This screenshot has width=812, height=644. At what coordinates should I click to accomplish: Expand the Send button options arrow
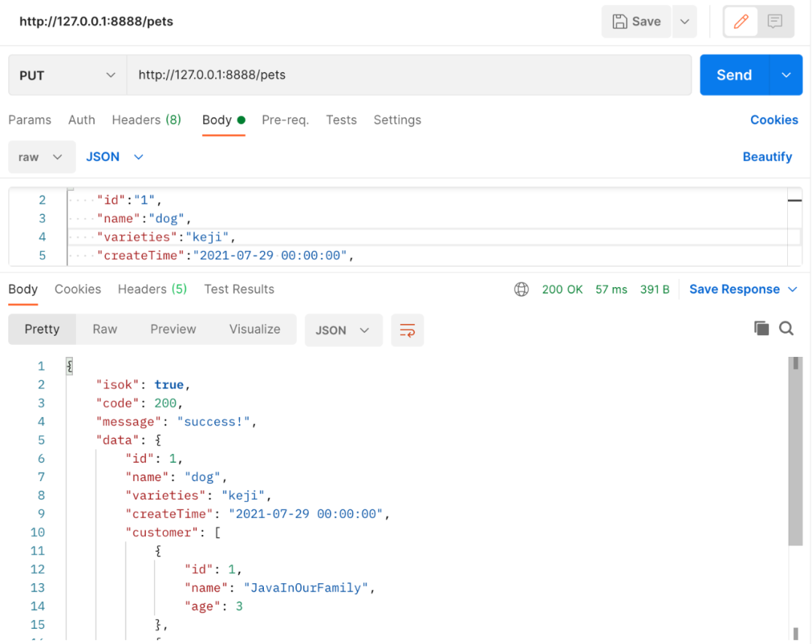click(x=786, y=75)
